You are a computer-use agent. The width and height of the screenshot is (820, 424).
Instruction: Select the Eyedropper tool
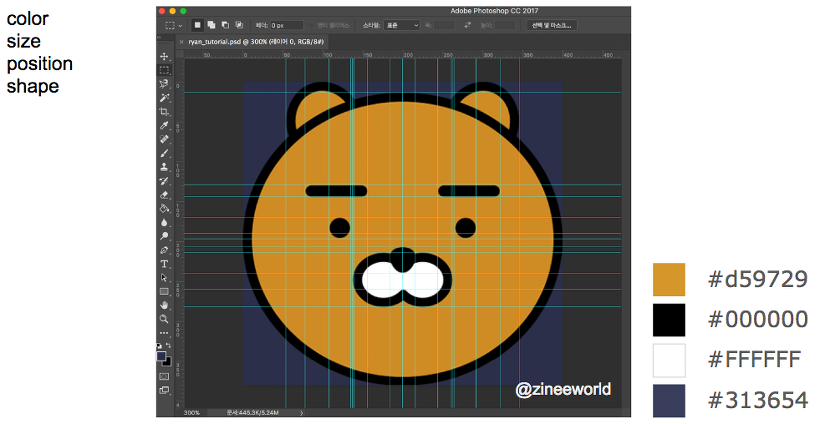point(164,126)
